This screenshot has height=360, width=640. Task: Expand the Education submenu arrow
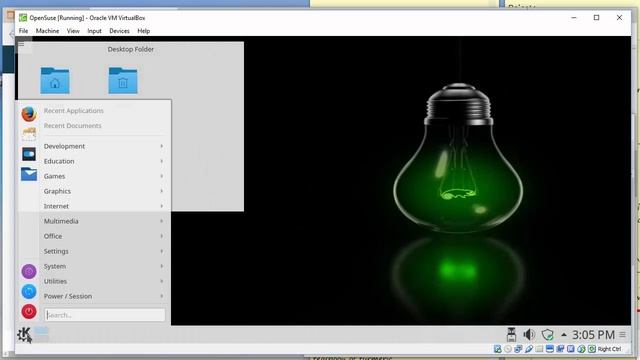[x=162, y=161]
